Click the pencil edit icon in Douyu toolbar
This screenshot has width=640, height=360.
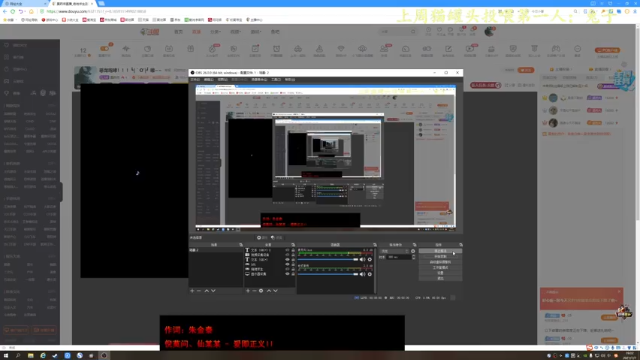(x=448, y=49)
